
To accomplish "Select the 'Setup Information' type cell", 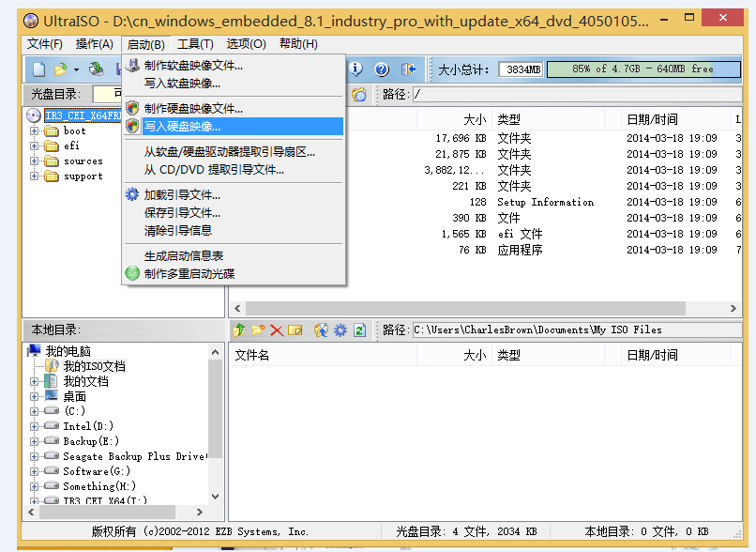I will pyautogui.click(x=545, y=202).
